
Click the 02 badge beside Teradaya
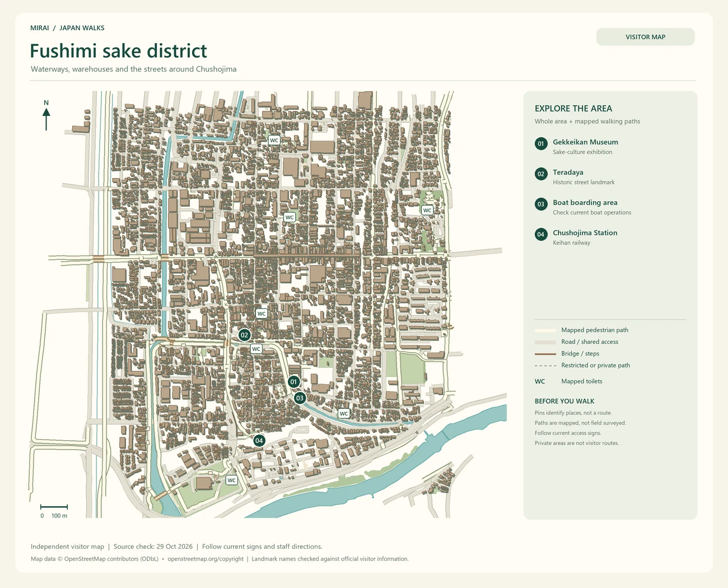(541, 174)
